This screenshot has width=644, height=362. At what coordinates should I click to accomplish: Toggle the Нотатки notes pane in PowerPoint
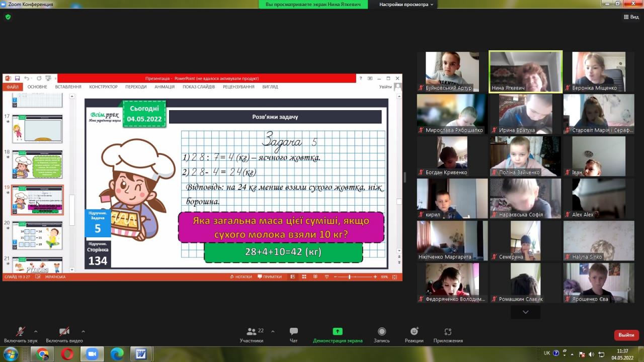pos(241,277)
